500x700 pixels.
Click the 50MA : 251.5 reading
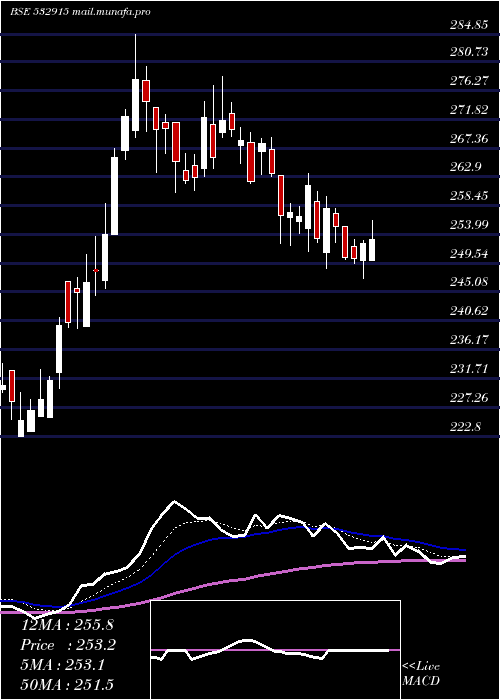pos(67,685)
